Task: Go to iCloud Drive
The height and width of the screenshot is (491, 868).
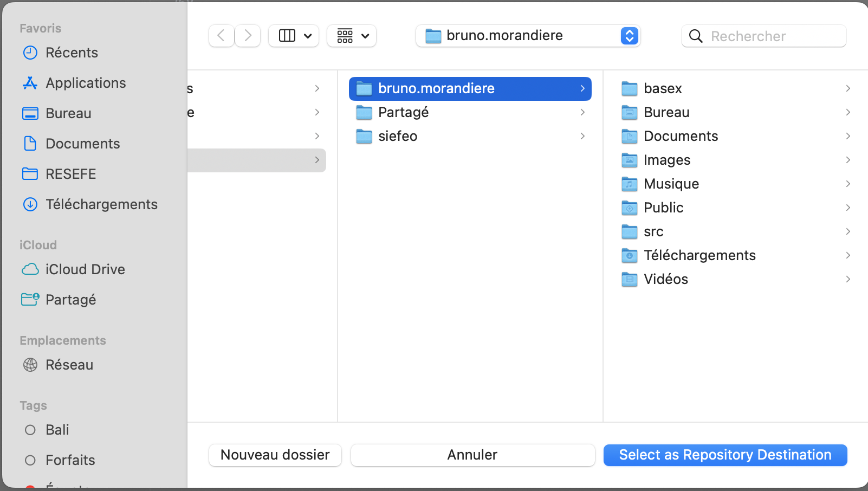Action: click(x=85, y=269)
